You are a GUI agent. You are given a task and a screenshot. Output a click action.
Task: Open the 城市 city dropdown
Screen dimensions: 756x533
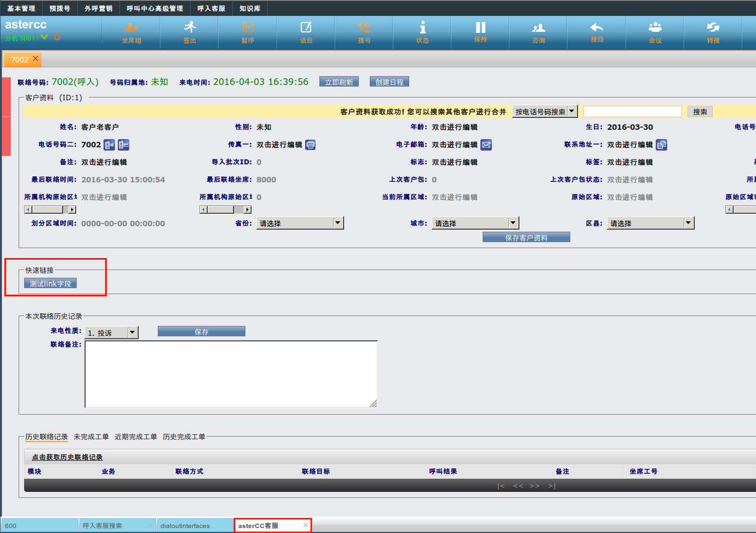click(x=513, y=223)
